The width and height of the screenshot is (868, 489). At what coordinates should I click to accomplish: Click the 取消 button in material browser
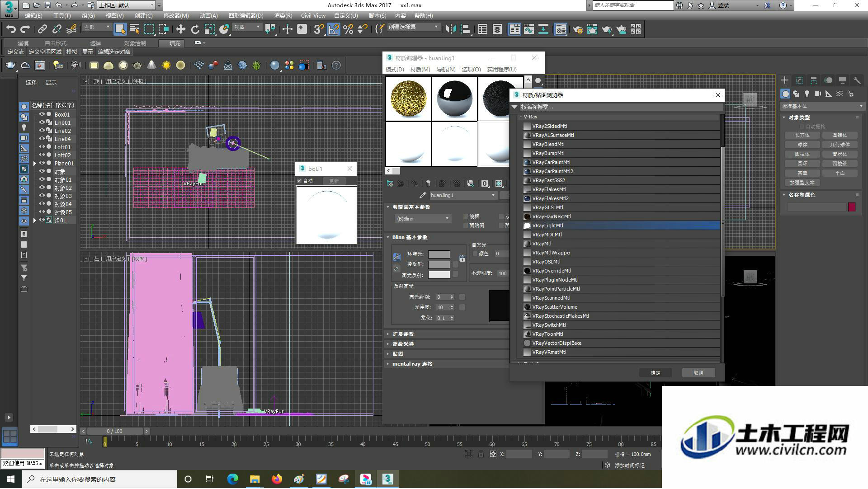[x=698, y=373]
